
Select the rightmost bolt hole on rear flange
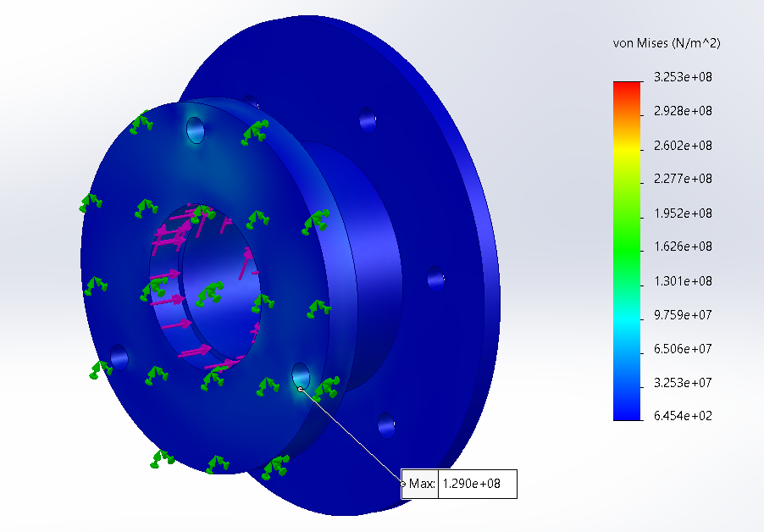(x=435, y=277)
